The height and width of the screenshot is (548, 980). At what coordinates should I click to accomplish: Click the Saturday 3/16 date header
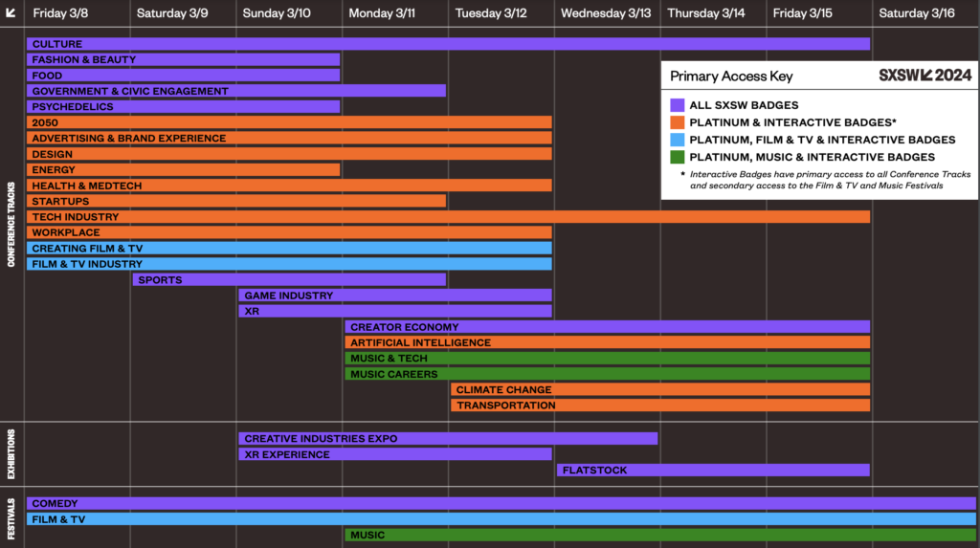pos(924,13)
